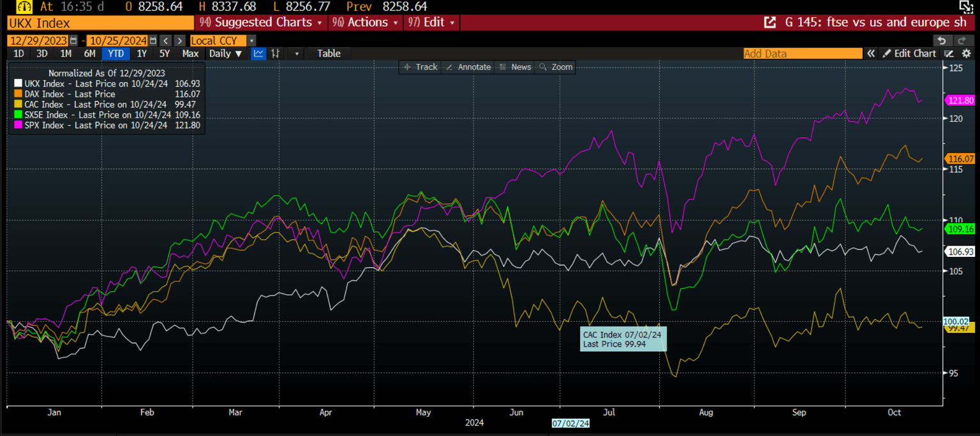Switch to the bar chart type icon
The width and height of the screenshot is (980, 436).
tap(276, 54)
